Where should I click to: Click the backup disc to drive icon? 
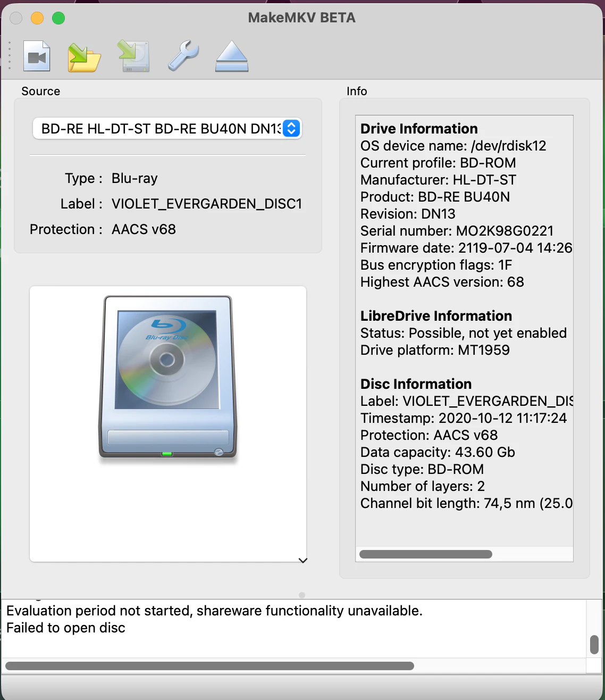pos(133,56)
